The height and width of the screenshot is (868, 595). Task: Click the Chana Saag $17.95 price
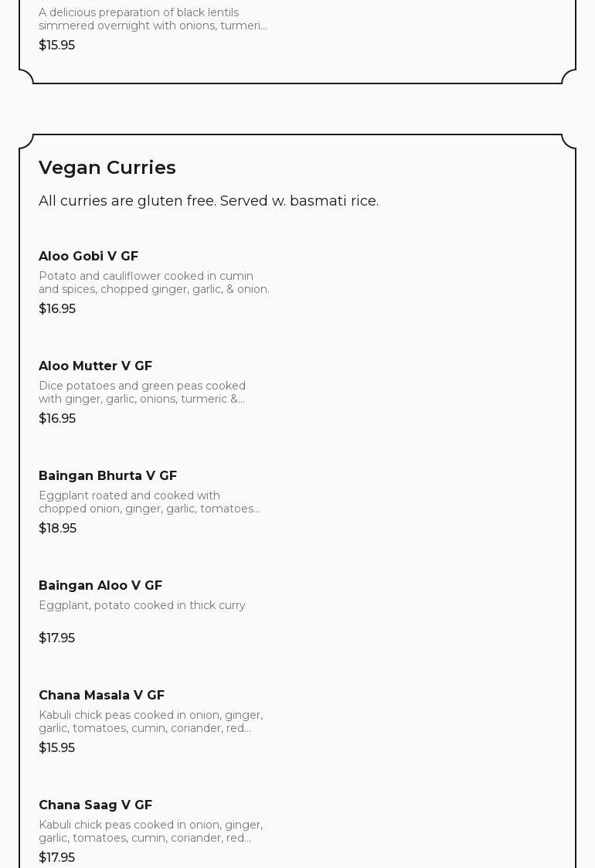click(x=56, y=857)
